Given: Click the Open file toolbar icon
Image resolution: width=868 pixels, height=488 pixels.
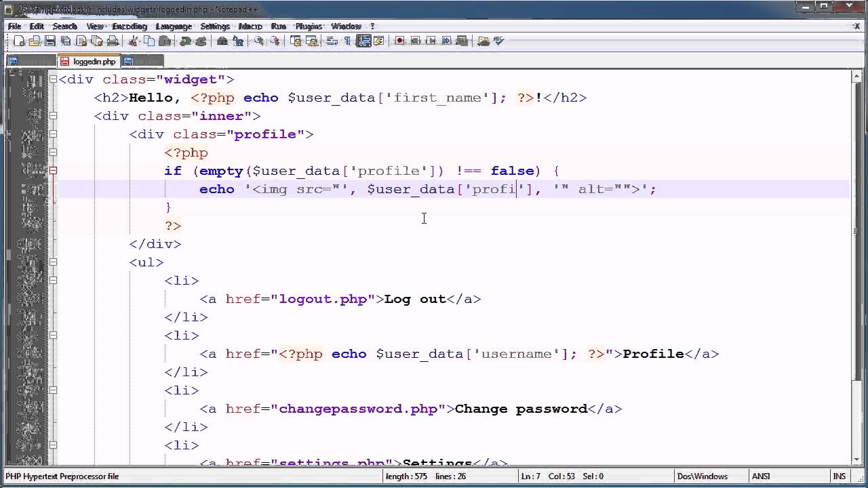Looking at the screenshot, I should (x=34, y=41).
